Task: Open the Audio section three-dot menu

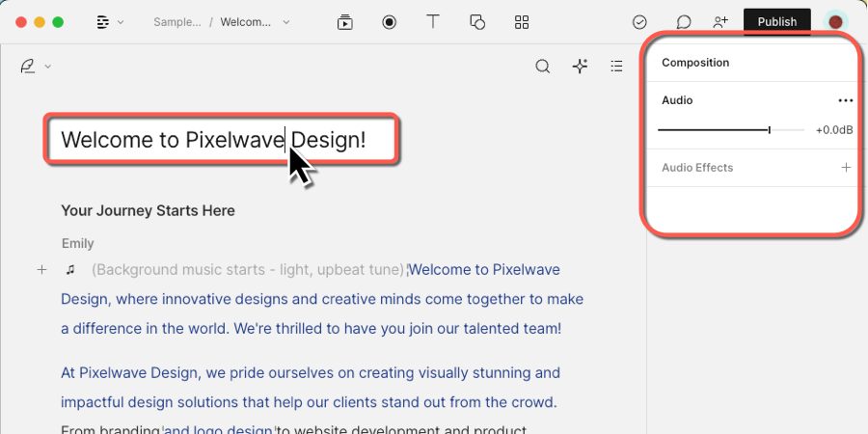Action: (845, 100)
